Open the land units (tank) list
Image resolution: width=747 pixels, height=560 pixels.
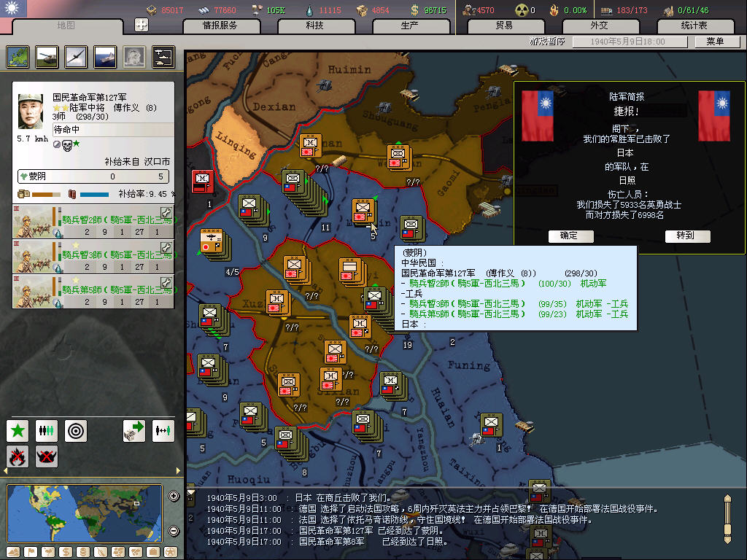point(47,57)
